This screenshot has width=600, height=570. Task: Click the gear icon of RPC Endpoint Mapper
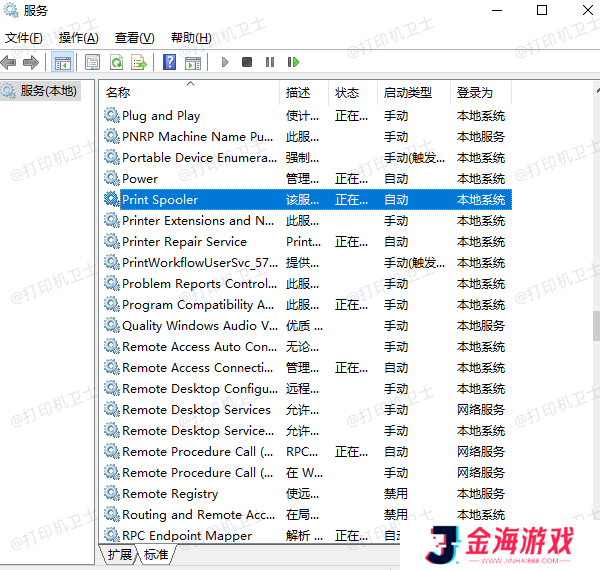coord(112,535)
